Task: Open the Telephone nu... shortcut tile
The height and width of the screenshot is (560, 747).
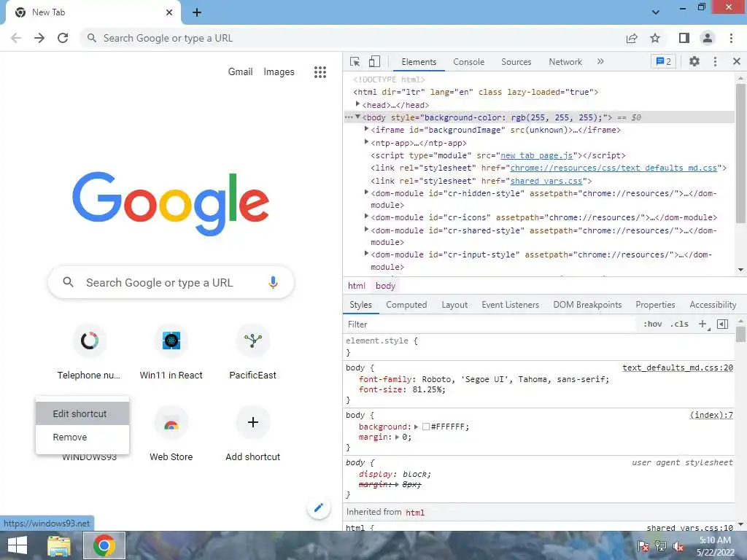Action: pyautogui.click(x=89, y=352)
